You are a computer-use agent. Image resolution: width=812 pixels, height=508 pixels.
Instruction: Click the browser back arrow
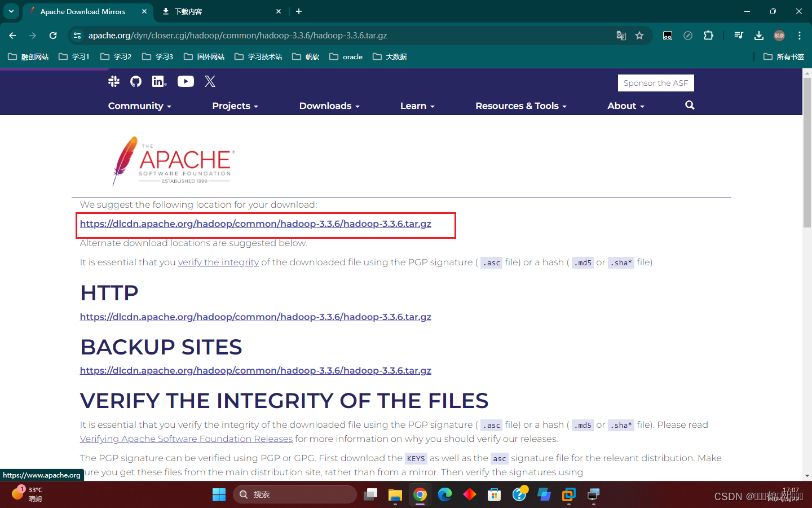click(x=12, y=36)
